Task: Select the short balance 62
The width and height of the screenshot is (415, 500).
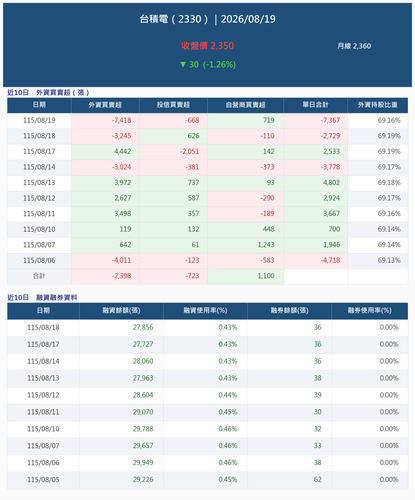Action: [x=318, y=480]
